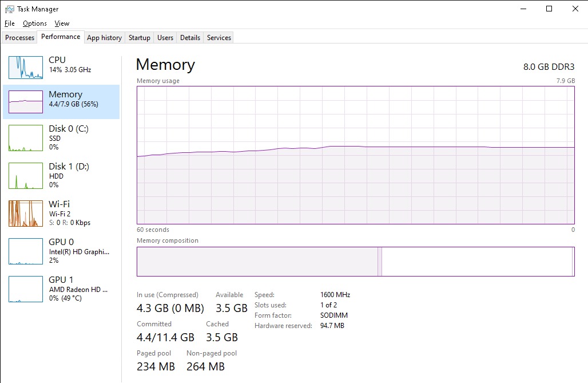
Task: Click the Task Manager title bar icon
Action: click(9, 9)
